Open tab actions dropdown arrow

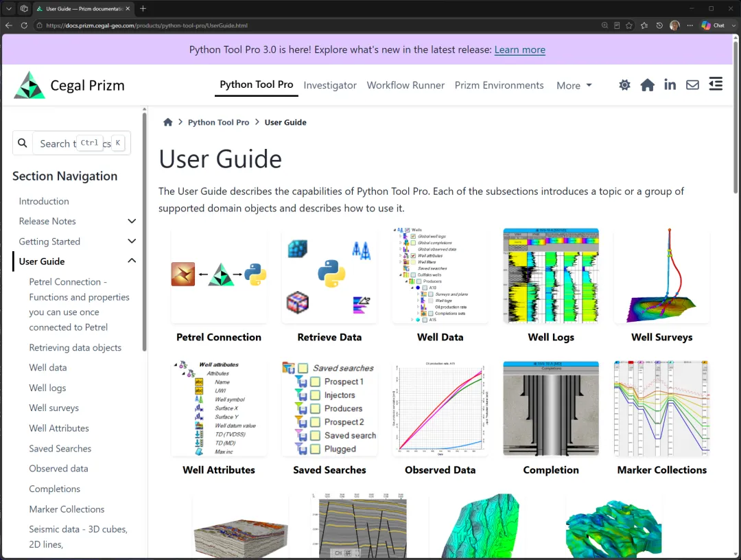coord(8,8)
